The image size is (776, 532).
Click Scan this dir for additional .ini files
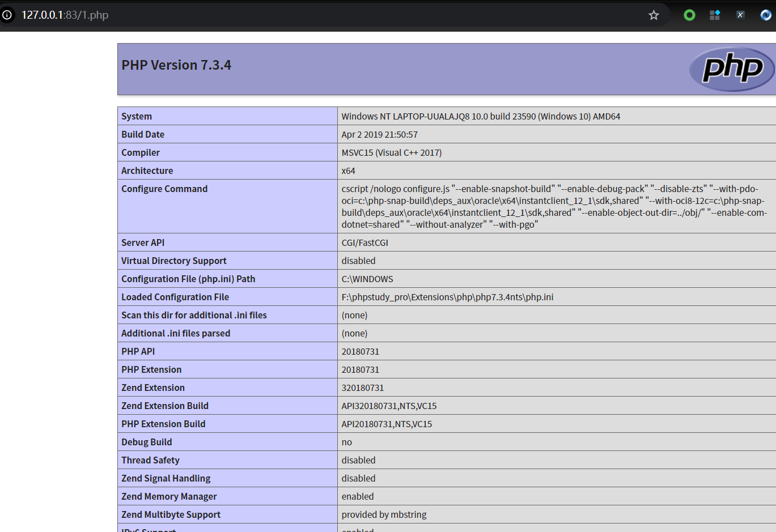click(194, 315)
